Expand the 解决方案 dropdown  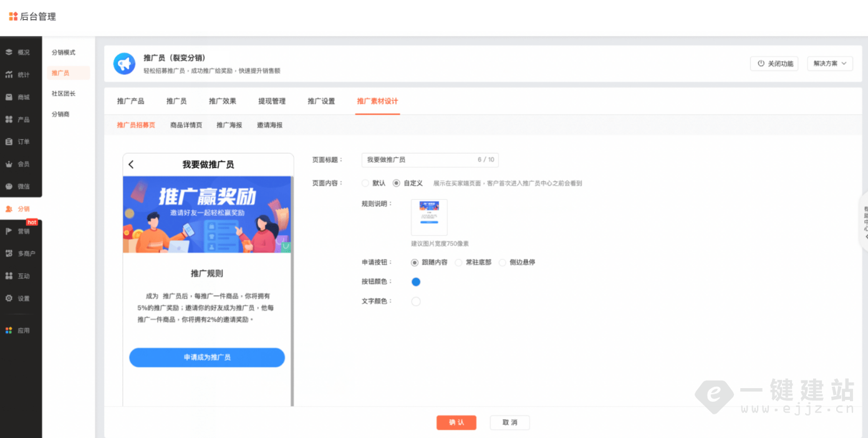[x=829, y=64]
